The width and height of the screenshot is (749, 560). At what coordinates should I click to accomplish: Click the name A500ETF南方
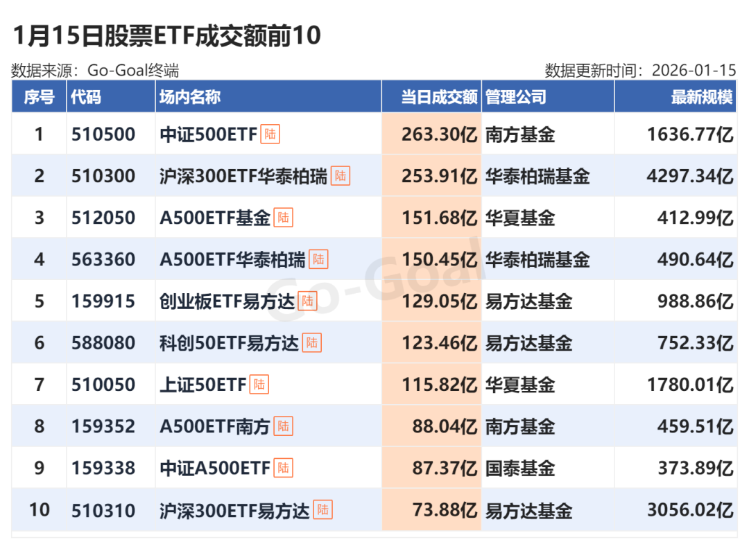[215, 427]
